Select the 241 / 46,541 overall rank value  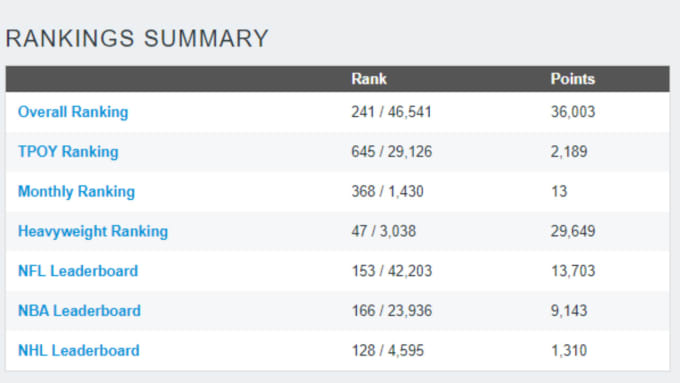(391, 112)
